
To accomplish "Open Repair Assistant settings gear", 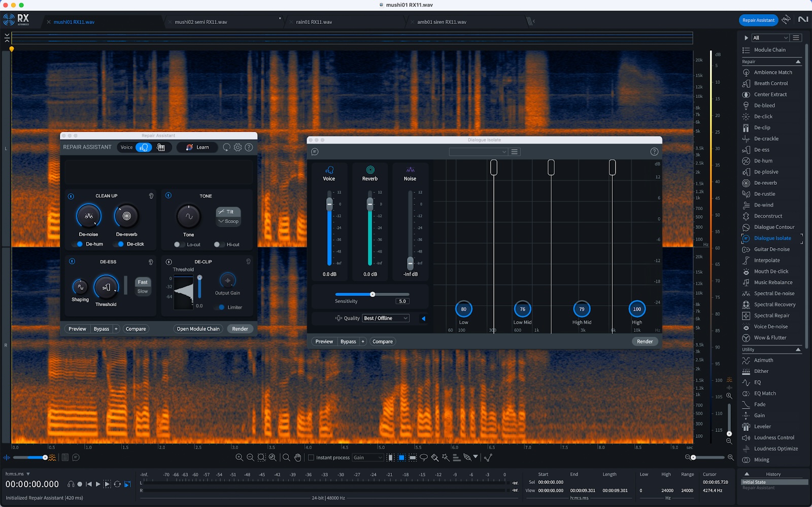I will (x=238, y=147).
